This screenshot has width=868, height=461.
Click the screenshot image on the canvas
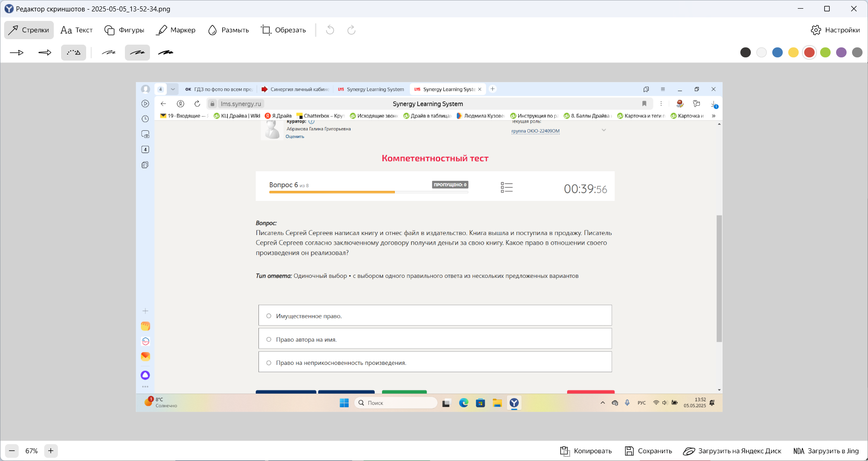429,247
